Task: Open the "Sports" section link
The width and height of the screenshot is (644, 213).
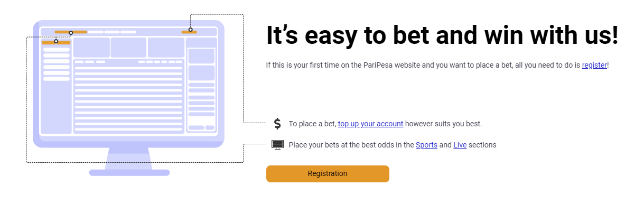Action: 426,145
